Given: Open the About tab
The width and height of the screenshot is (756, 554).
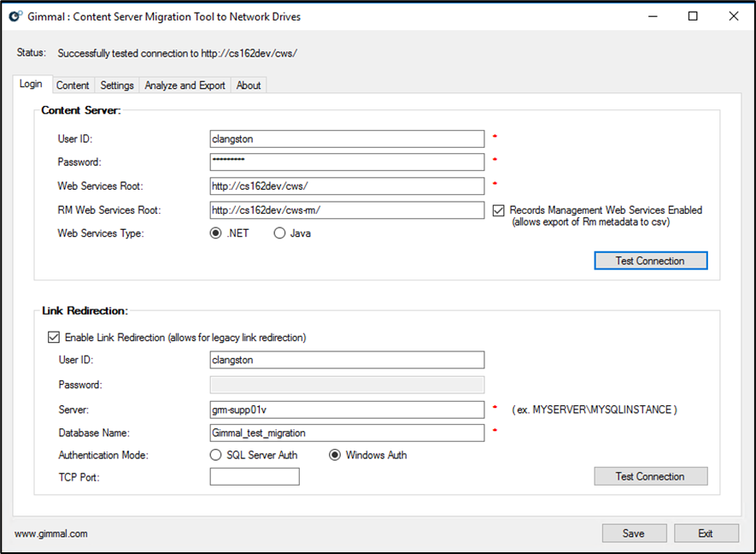Looking at the screenshot, I should click(x=249, y=85).
